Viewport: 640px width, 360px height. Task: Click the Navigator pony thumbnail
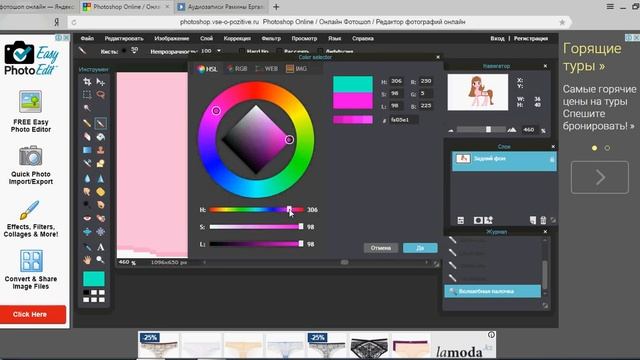pos(478,92)
